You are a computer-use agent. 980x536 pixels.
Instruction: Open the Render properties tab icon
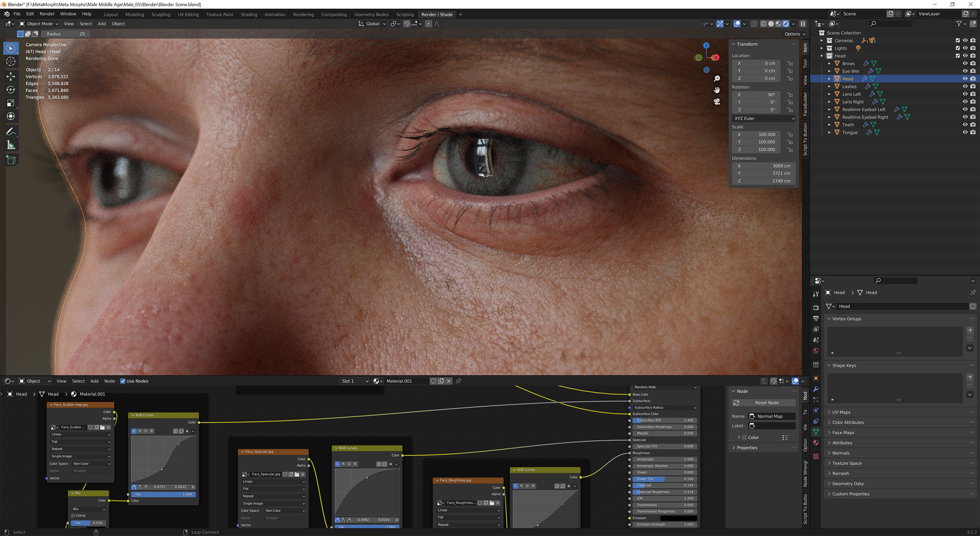pyautogui.click(x=816, y=307)
